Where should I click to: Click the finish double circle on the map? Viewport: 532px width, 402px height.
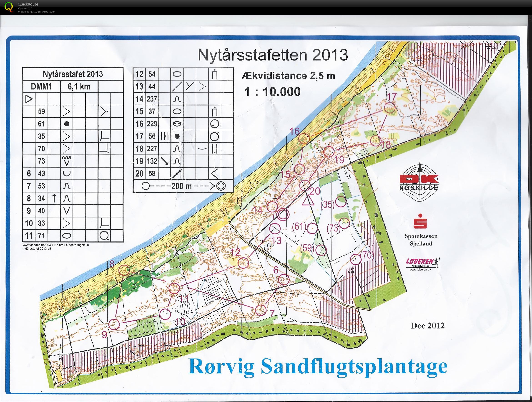[x=283, y=215]
